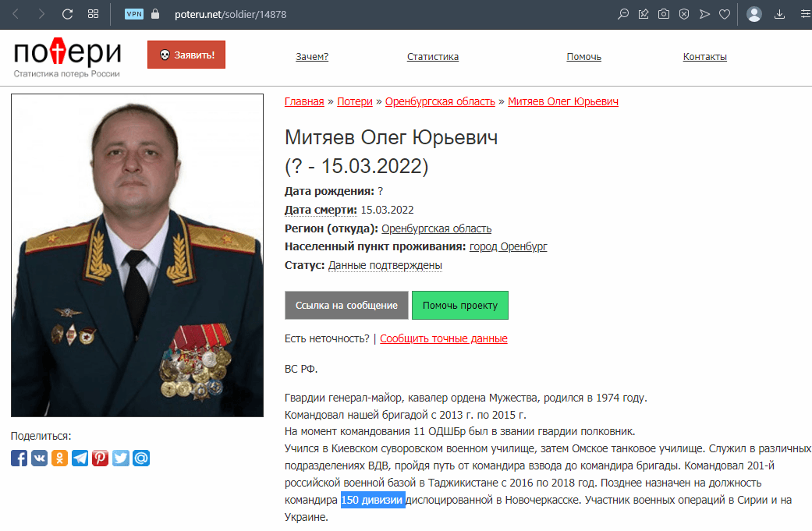Open the Статистика menu item
This screenshot has width=812, height=531.
pos(432,57)
